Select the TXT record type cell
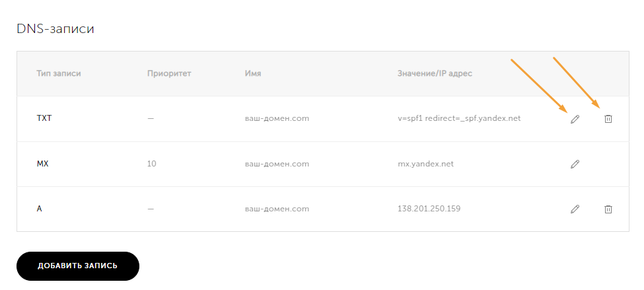This screenshot has height=290, width=644. coord(43,119)
